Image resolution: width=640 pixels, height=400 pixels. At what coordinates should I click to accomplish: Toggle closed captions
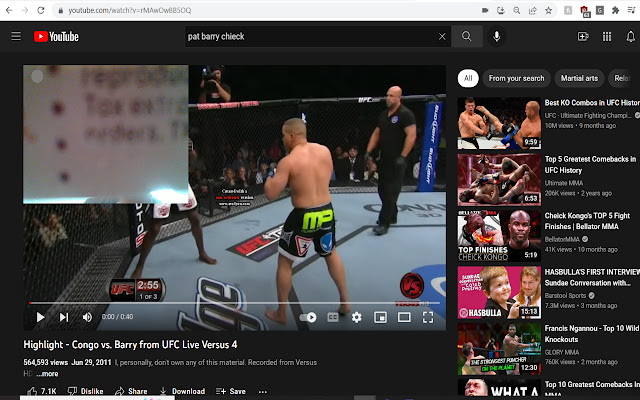[x=333, y=318]
